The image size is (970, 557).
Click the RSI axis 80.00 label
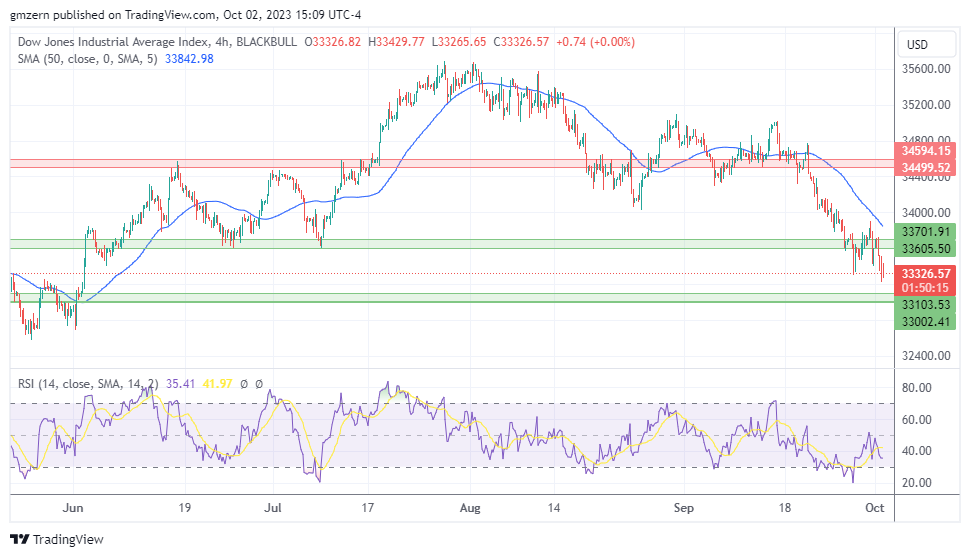[x=917, y=388]
